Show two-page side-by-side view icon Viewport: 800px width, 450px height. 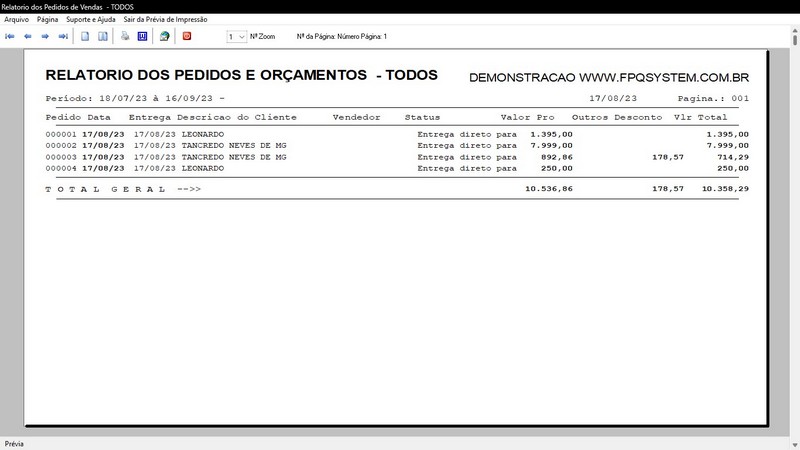pos(102,36)
